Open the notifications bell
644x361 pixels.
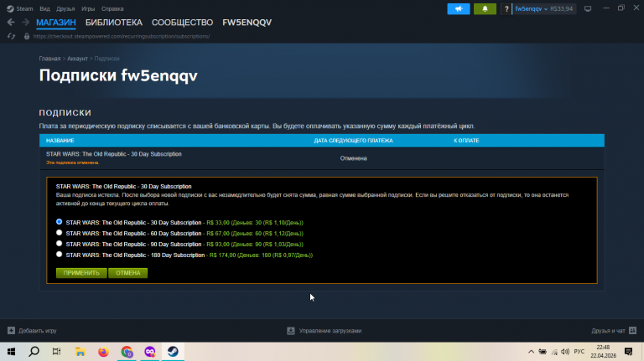[485, 8]
